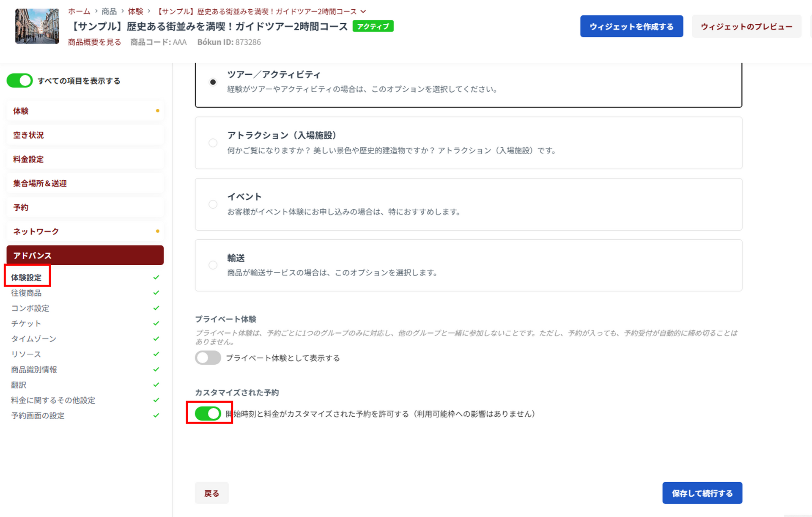Image resolution: width=812 pixels, height=517 pixels.
Task: Open the コンボ設定 sub-menu item
Action: click(x=30, y=308)
